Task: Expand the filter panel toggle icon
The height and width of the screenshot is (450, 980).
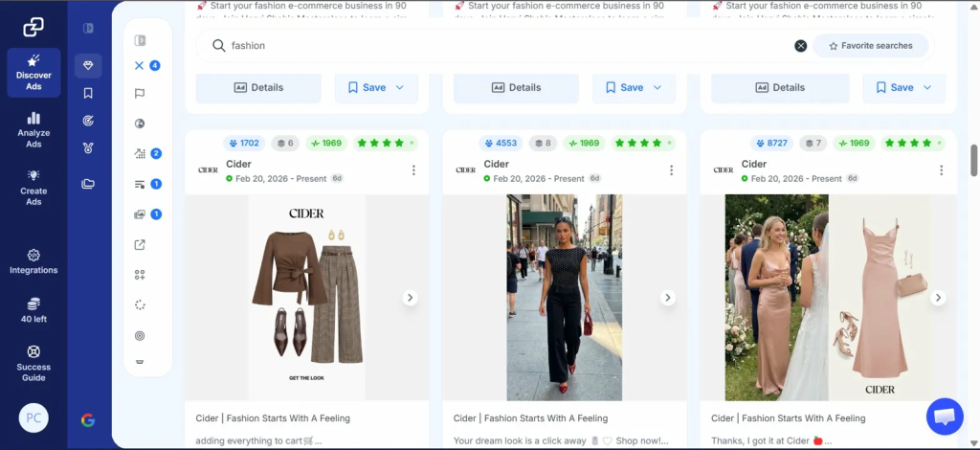Action: click(140, 40)
